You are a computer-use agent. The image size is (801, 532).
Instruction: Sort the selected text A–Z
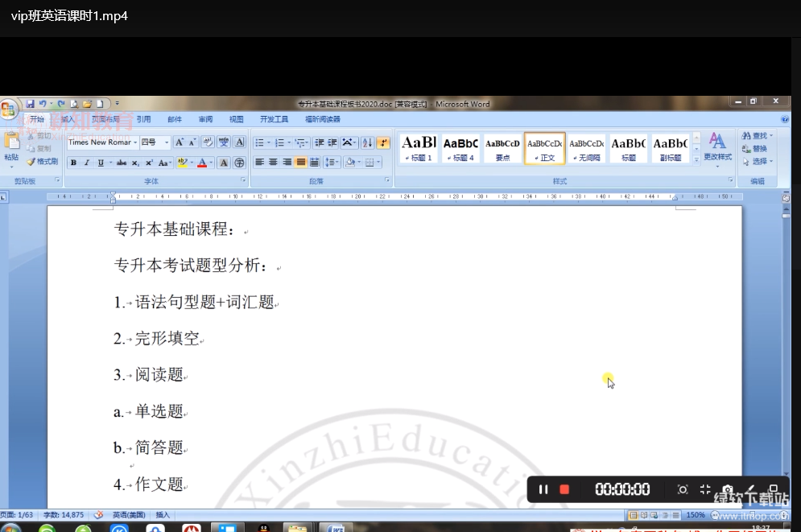367,142
